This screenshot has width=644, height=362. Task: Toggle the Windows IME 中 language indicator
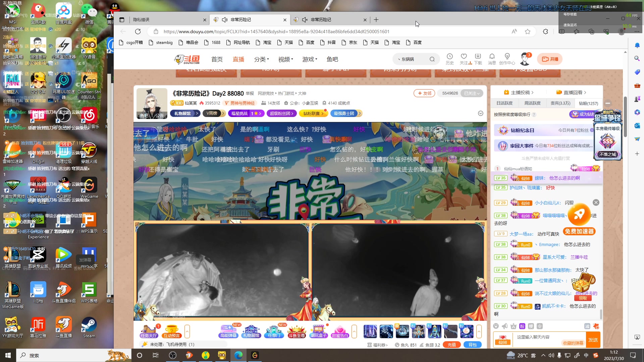tap(586, 355)
